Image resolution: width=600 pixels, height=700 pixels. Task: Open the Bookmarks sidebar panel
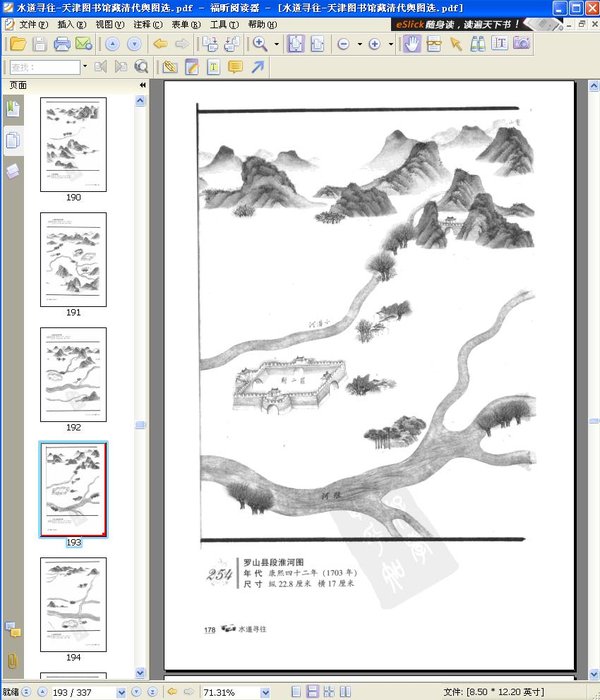(x=13, y=108)
